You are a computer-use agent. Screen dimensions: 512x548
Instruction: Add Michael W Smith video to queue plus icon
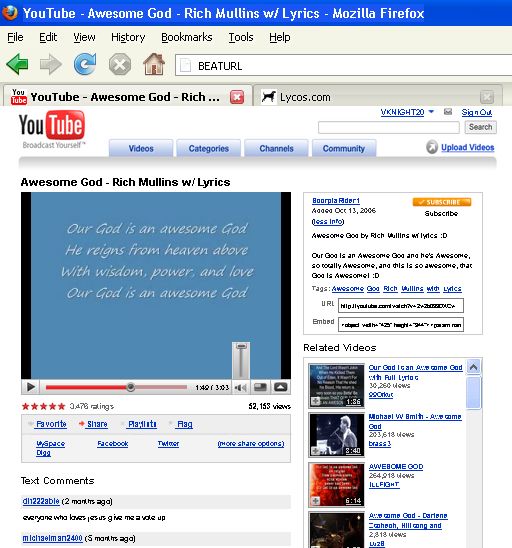click(316, 451)
